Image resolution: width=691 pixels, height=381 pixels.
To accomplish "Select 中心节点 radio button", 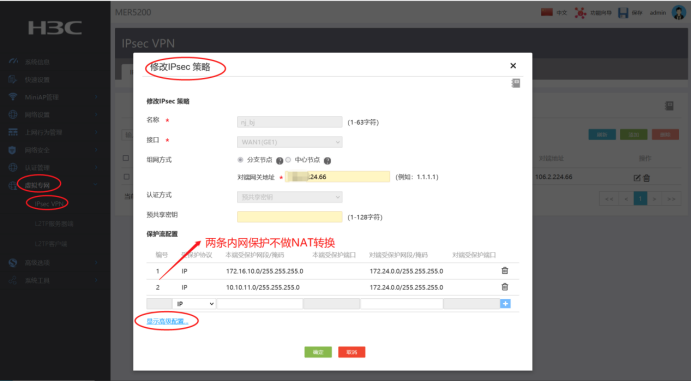I will 288,160.
